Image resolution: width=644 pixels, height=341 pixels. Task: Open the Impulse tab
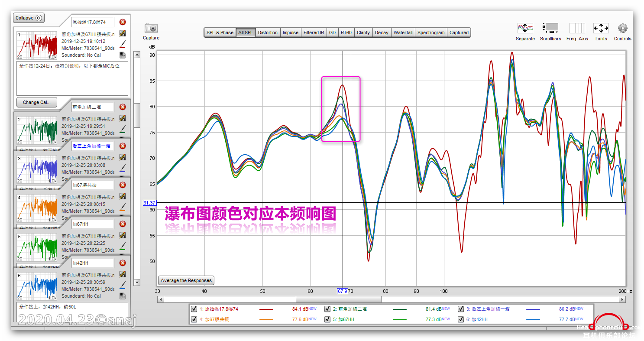291,32
